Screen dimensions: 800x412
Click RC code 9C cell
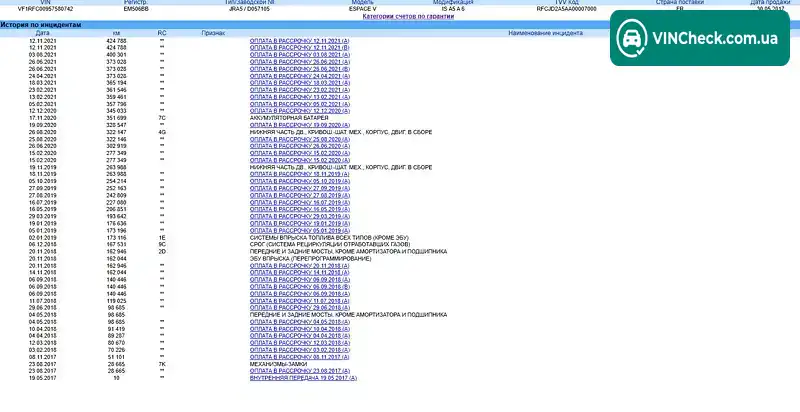point(162,244)
